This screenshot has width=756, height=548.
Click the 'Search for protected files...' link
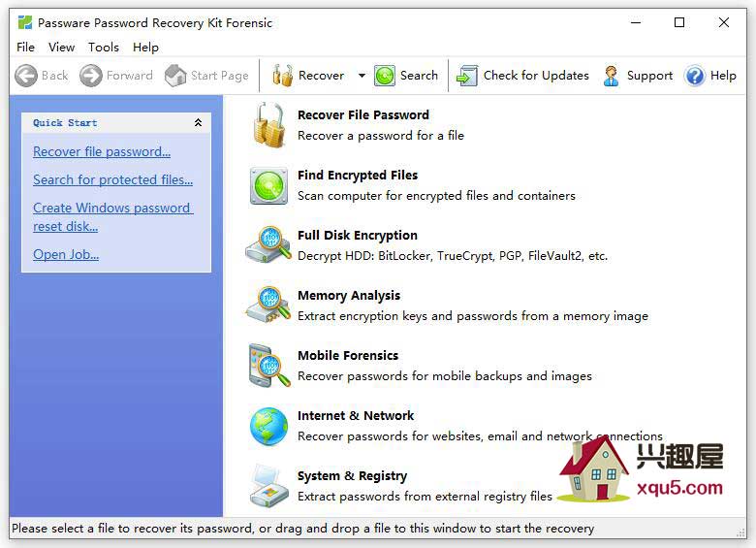(x=112, y=179)
